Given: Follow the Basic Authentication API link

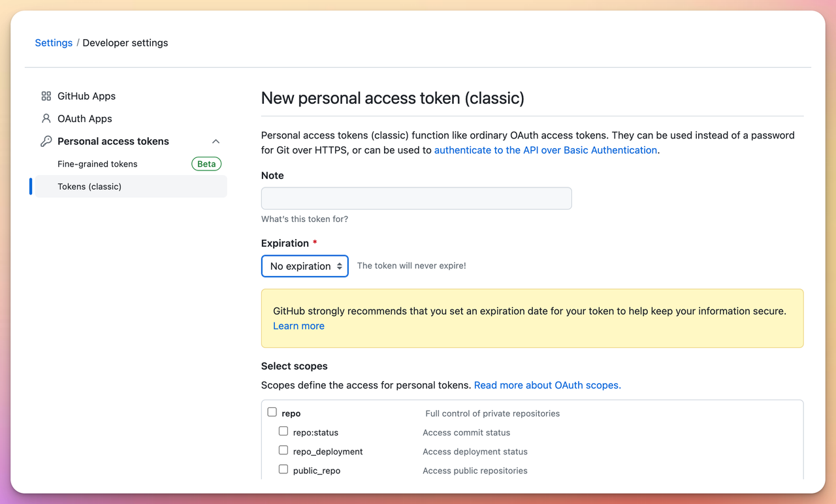Looking at the screenshot, I should coord(545,150).
